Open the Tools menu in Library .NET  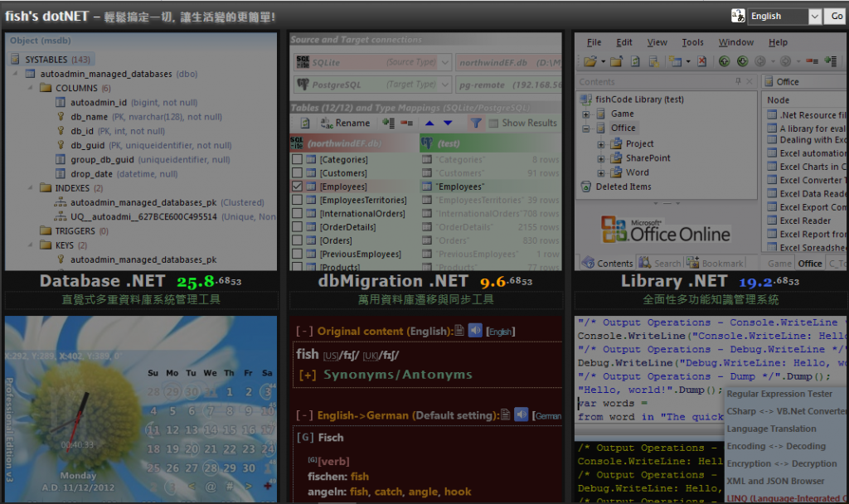[x=692, y=42]
